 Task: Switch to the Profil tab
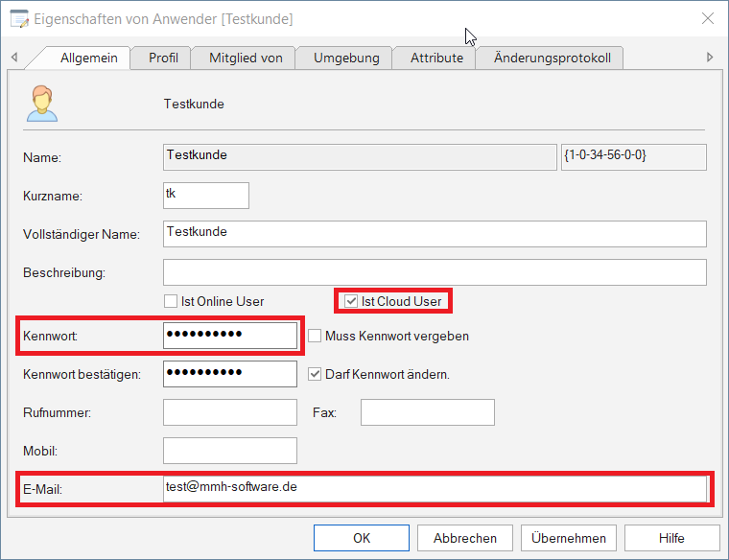pos(163,58)
